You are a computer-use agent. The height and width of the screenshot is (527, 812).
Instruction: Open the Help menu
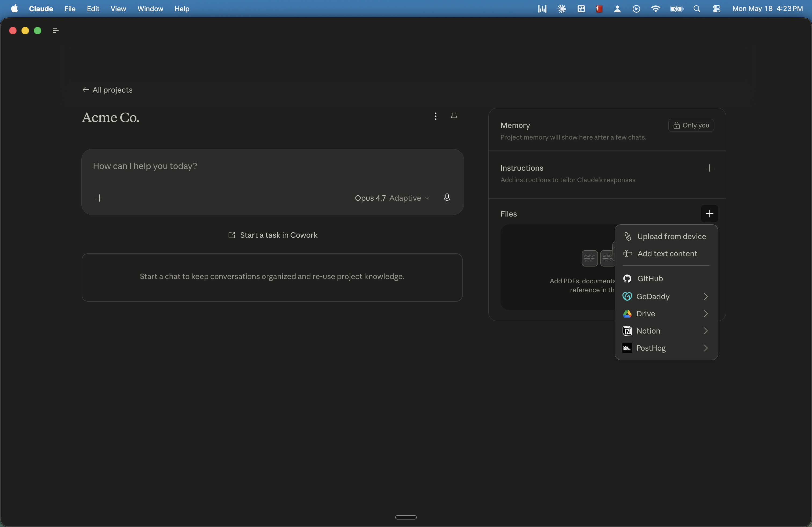click(182, 9)
